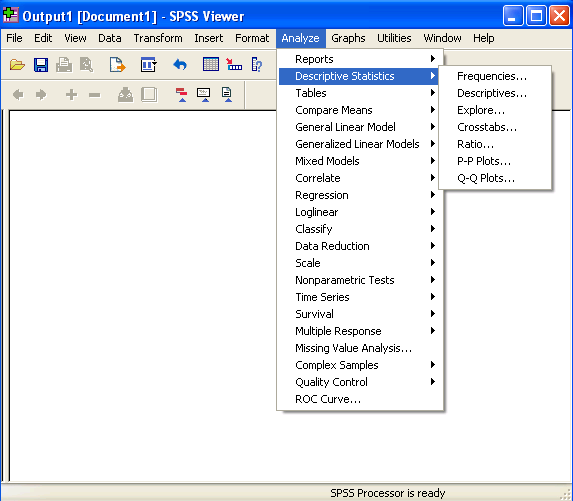Click the status text "SPSS Processor is ready"

click(388, 493)
